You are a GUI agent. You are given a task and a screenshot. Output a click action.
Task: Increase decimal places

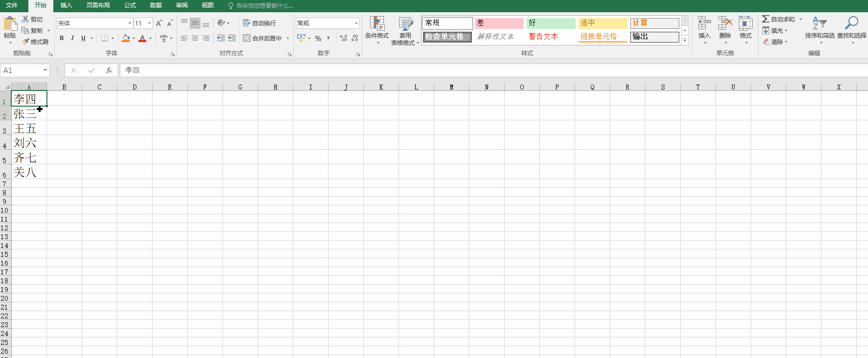coord(343,38)
